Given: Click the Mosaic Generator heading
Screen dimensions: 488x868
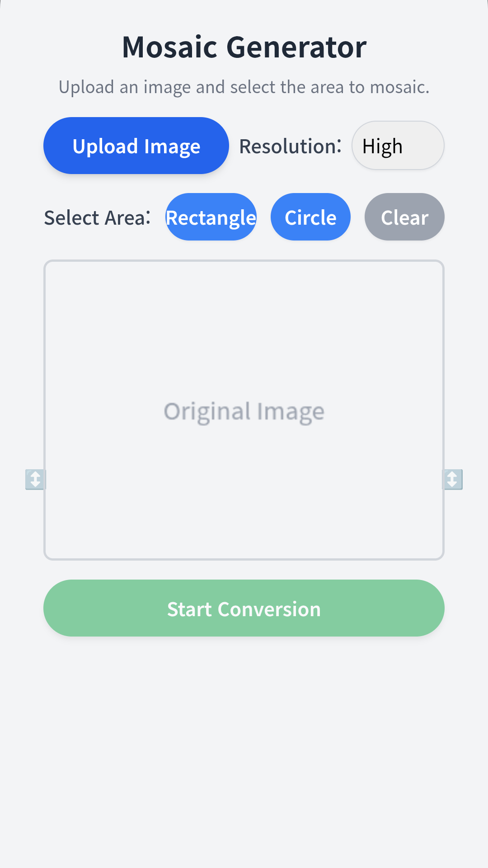Looking at the screenshot, I should pyautogui.click(x=244, y=47).
